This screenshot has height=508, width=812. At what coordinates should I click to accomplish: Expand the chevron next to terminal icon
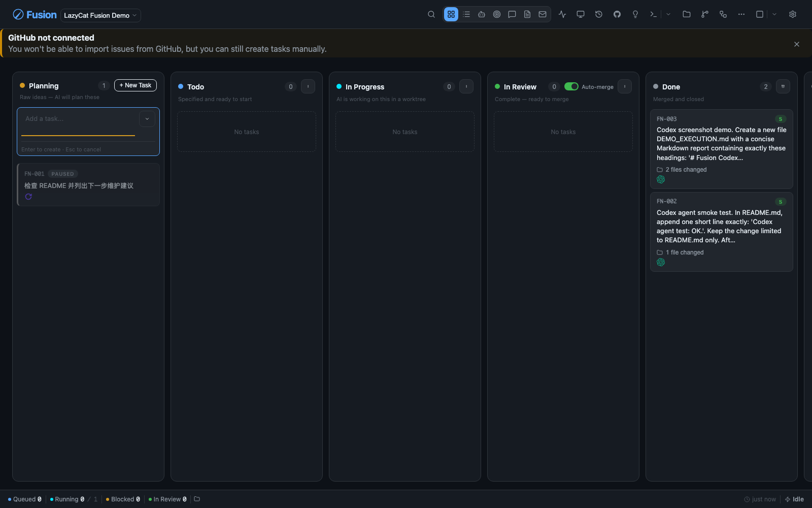pos(668,14)
